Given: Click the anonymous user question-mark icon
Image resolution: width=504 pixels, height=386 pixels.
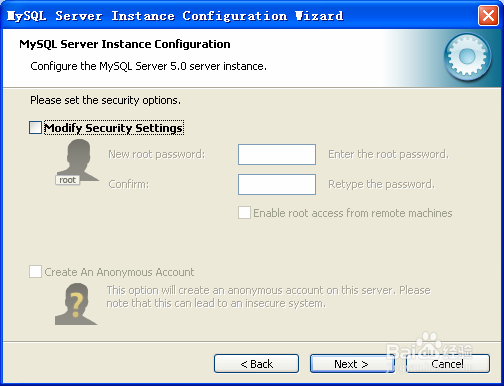Looking at the screenshot, I should (x=76, y=304).
